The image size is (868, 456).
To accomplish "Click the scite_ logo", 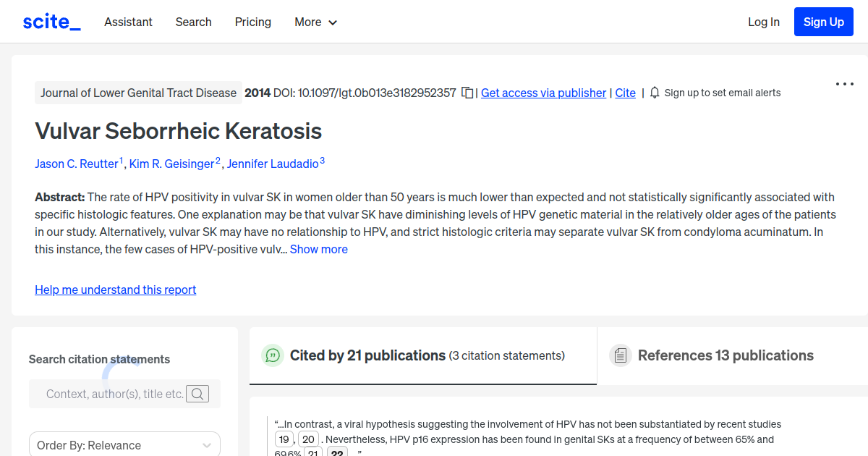I will pos(51,21).
